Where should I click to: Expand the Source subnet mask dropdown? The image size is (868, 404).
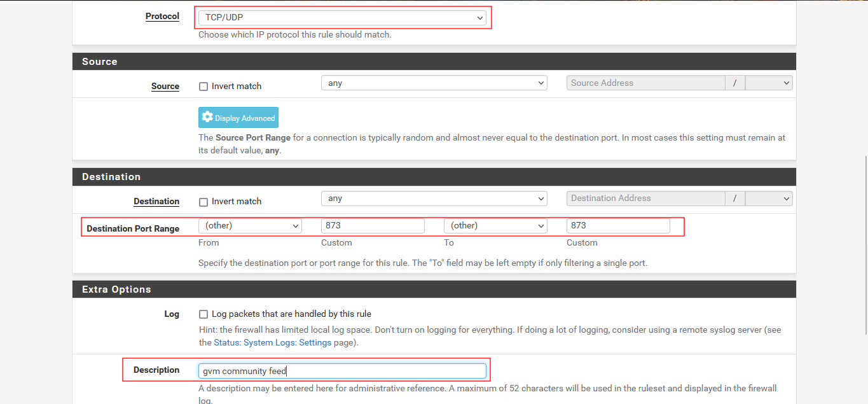click(x=768, y=83)
